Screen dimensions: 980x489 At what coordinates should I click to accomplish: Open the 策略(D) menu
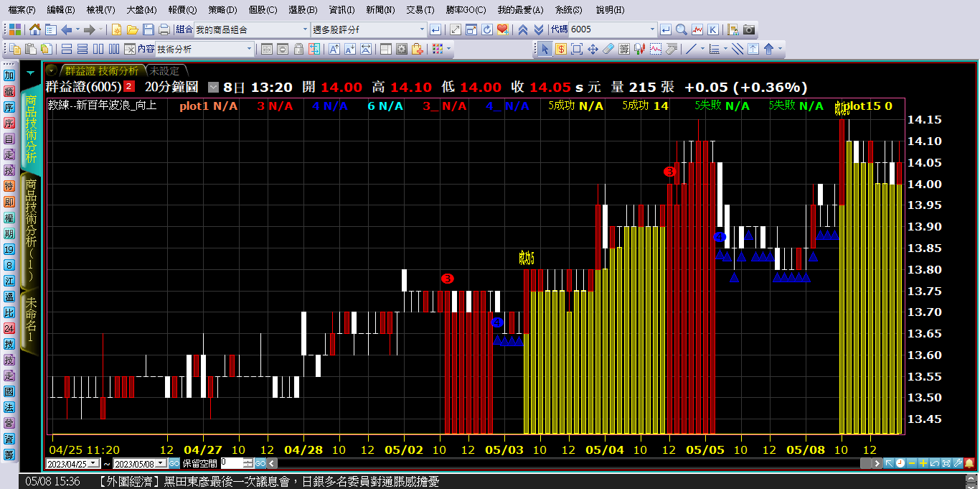[222, 10]
